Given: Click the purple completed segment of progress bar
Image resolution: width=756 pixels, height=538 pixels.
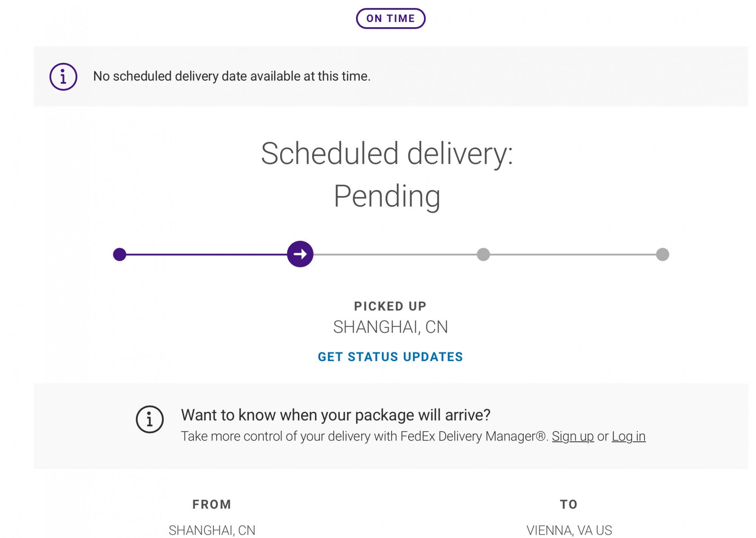Looking at the screenshot, I should pos(206,254).
